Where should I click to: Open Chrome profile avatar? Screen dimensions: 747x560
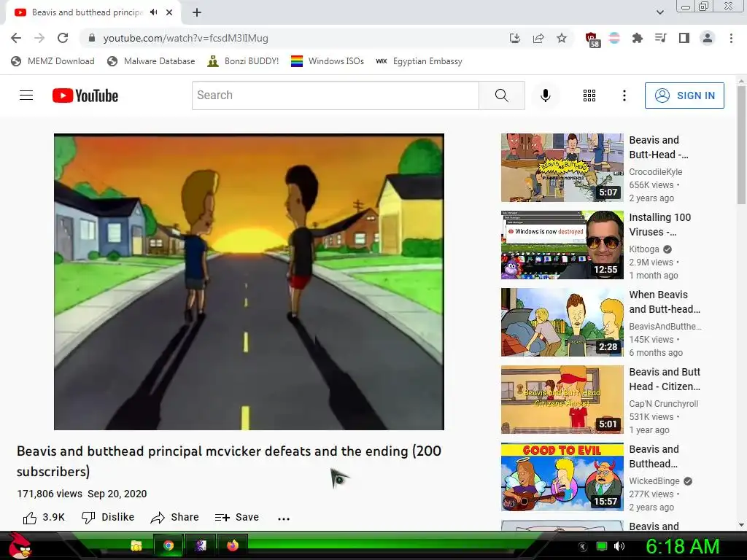coord(708,38)
